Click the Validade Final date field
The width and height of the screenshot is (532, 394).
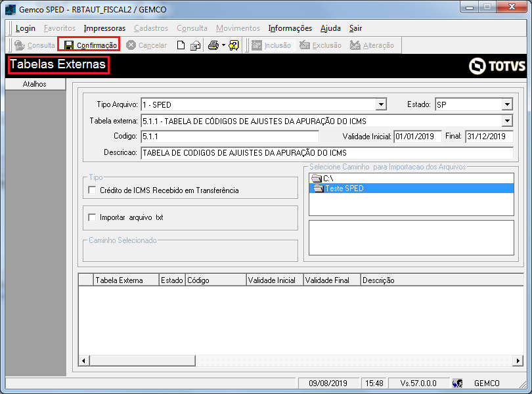[489, 137]
